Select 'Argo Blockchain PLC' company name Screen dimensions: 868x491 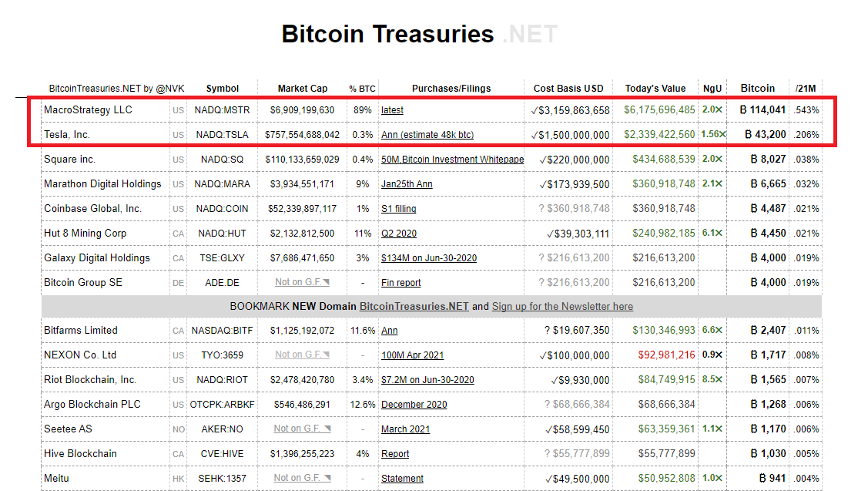pyautogui.click(x=92, y=404)
